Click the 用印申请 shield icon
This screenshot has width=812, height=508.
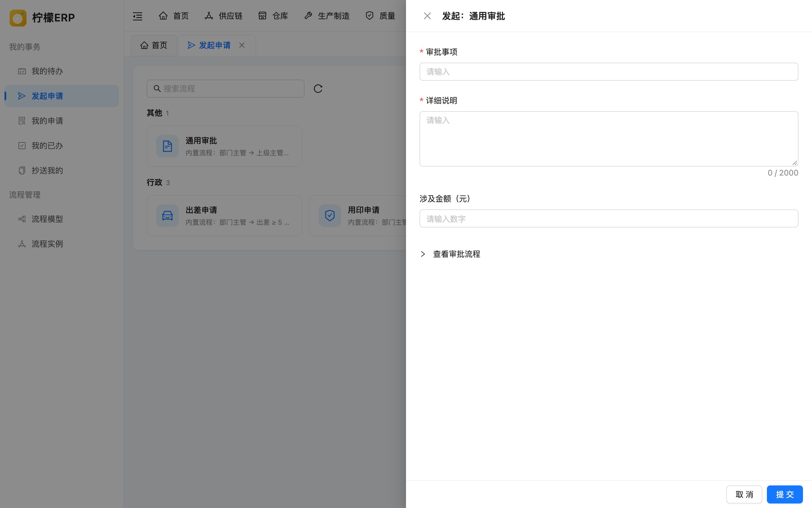point(330,216)
